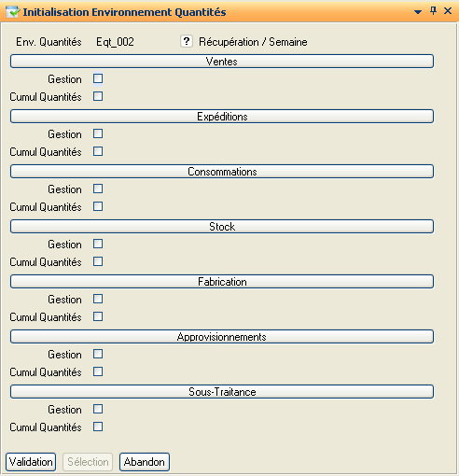Viewport: 459px width, 476px height.
Task: Check Gestion under Expéditions
Action: click(98, 133)
